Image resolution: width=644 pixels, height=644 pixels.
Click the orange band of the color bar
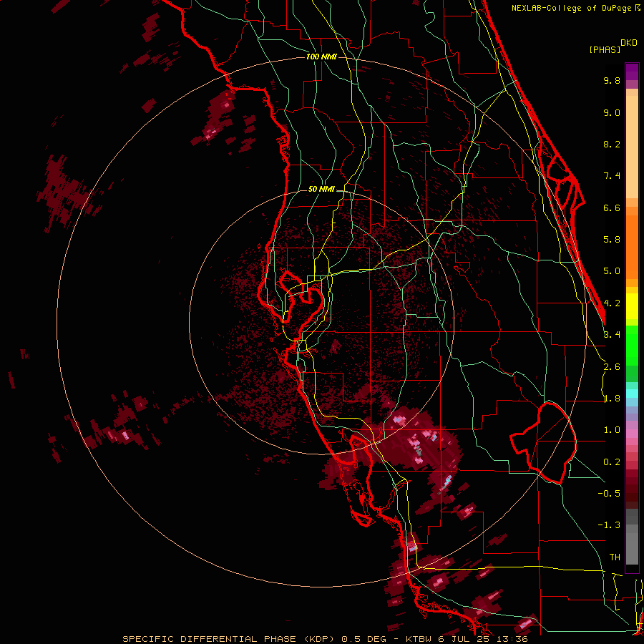pos(632,243)
